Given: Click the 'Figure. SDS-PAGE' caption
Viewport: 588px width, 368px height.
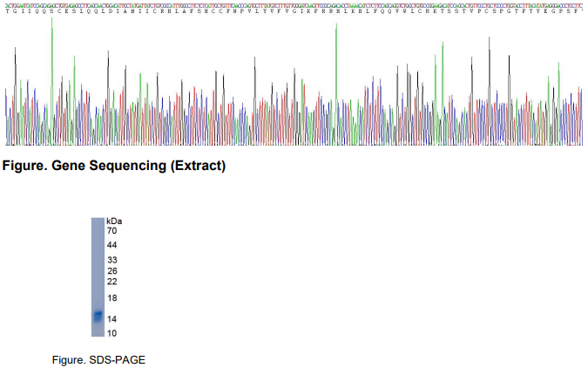Looking at the screenshot, I should point(98,360).
